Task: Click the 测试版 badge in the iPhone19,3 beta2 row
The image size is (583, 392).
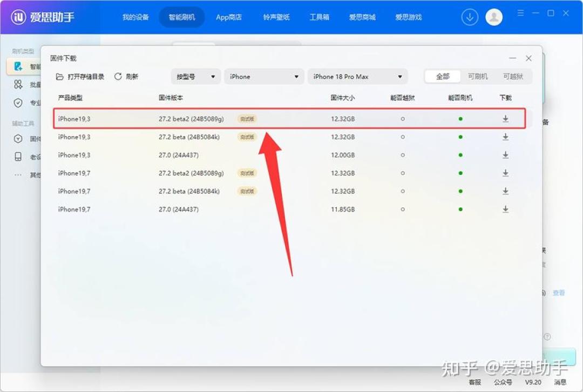Action: (x=247, y=119)
